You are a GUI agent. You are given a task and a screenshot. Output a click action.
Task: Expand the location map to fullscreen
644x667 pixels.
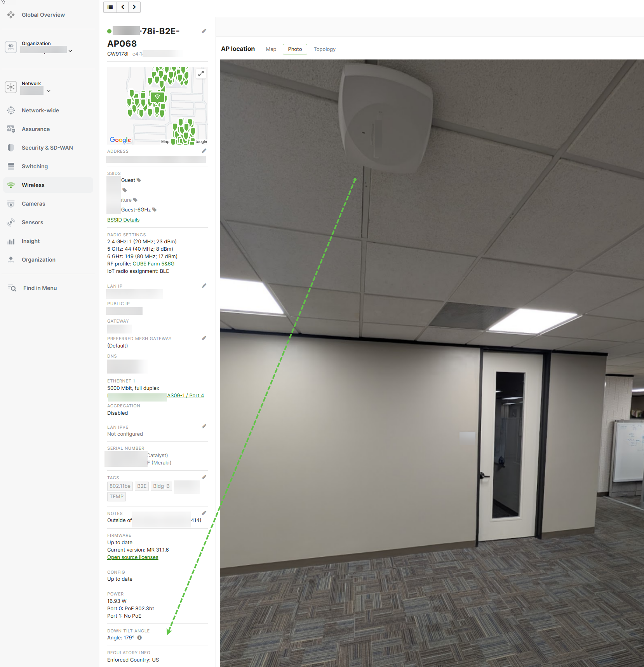click(201, 73)
